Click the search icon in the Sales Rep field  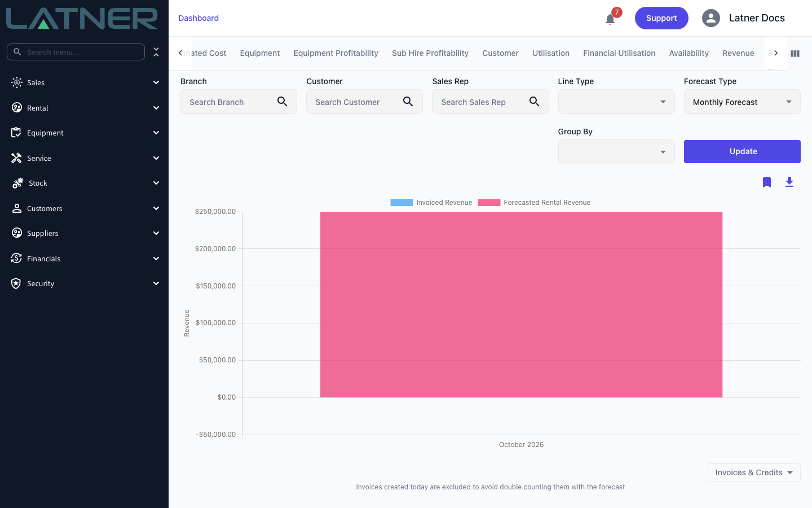coord(535,102)
